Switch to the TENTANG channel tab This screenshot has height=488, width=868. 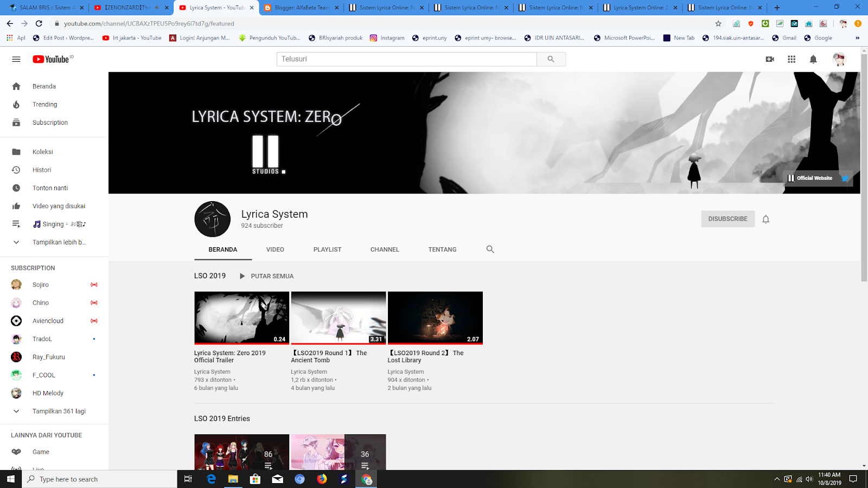point(442,249)
